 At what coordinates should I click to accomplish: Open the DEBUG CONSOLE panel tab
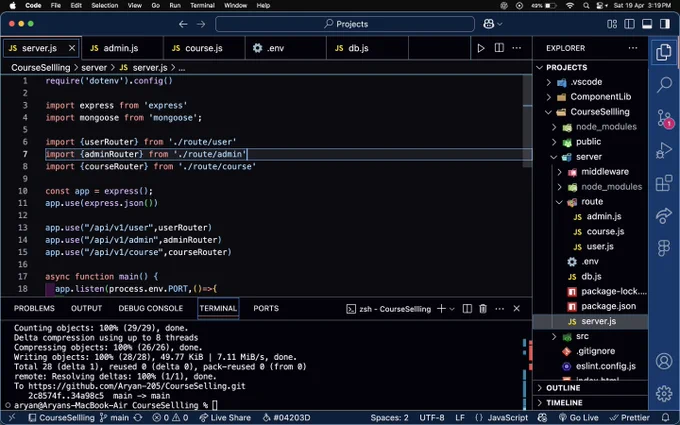150,308
